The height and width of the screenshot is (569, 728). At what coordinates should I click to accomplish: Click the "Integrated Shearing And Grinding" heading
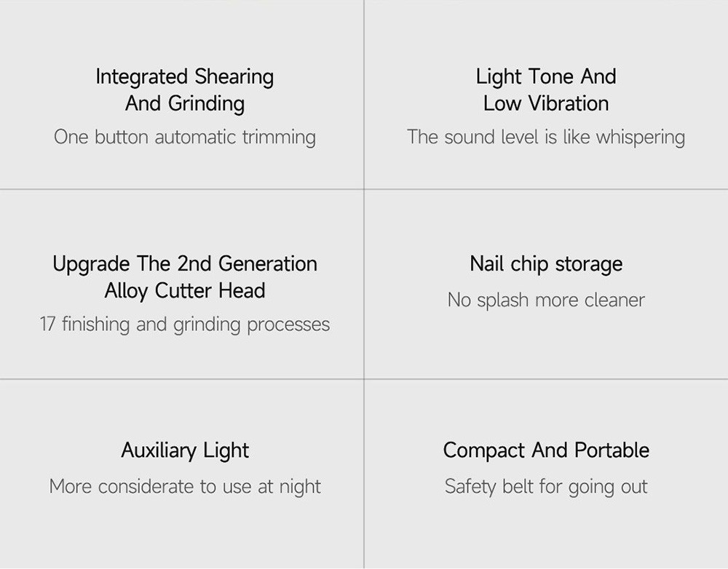pos(184,89)
